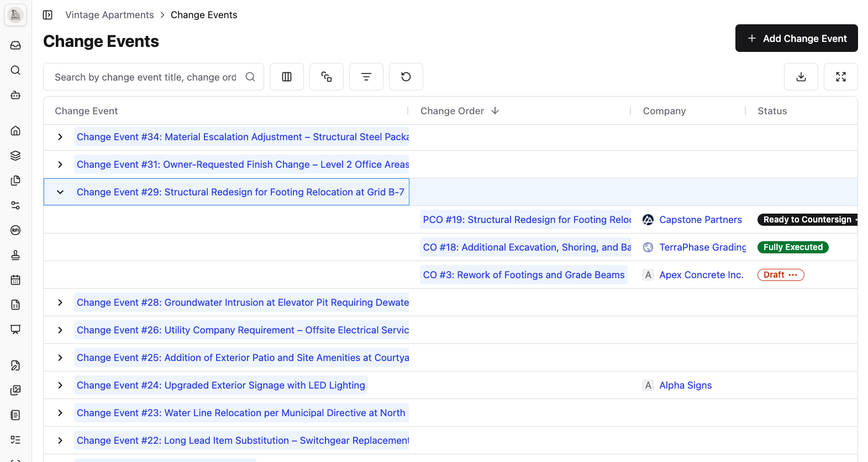Viewport: 868px width, 462px height.
Task: Open CO #18 Additional Excavation link
Action: pyautogui.click(x=527, y=247)
